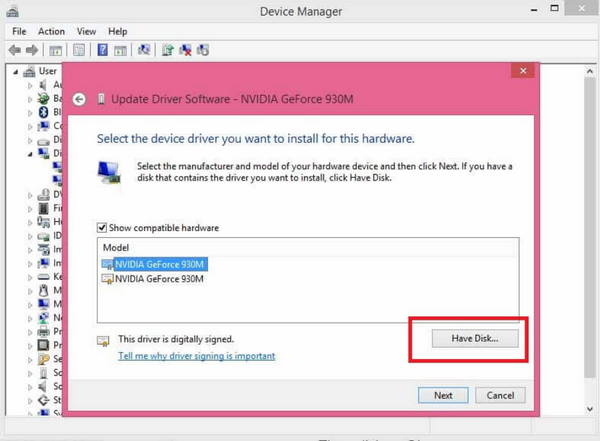This screenshot has width=600, height=441.
Task: Click the Scan for hardware changes icon
Action: coord(144,49)
